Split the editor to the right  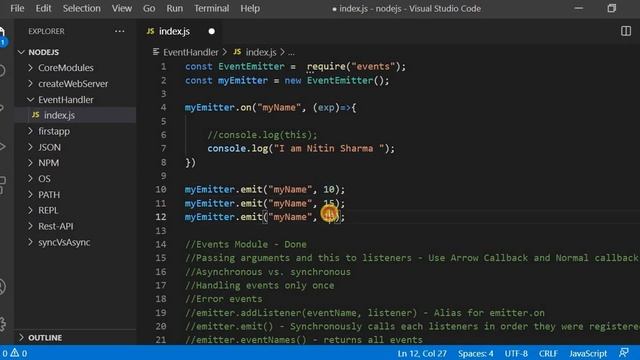click(x=626, y=31)
